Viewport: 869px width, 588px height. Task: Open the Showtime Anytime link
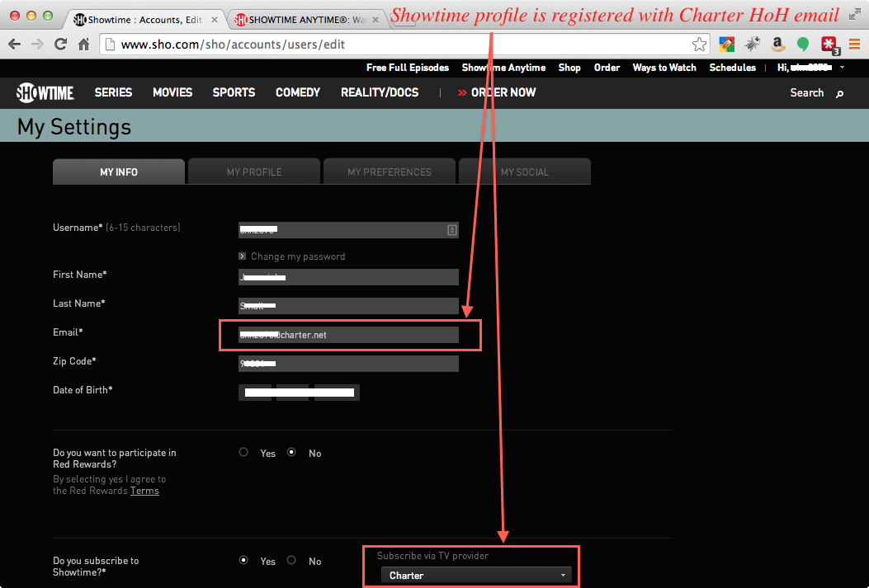[x=503, y=68]
